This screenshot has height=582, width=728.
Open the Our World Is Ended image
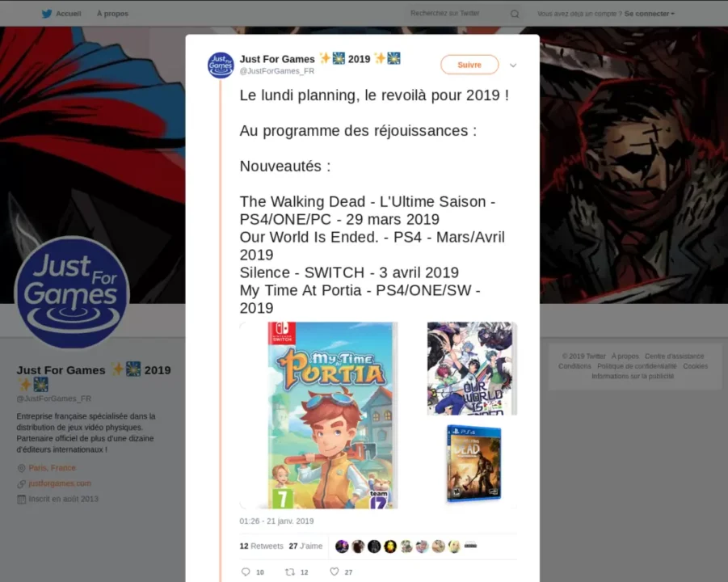472,369
